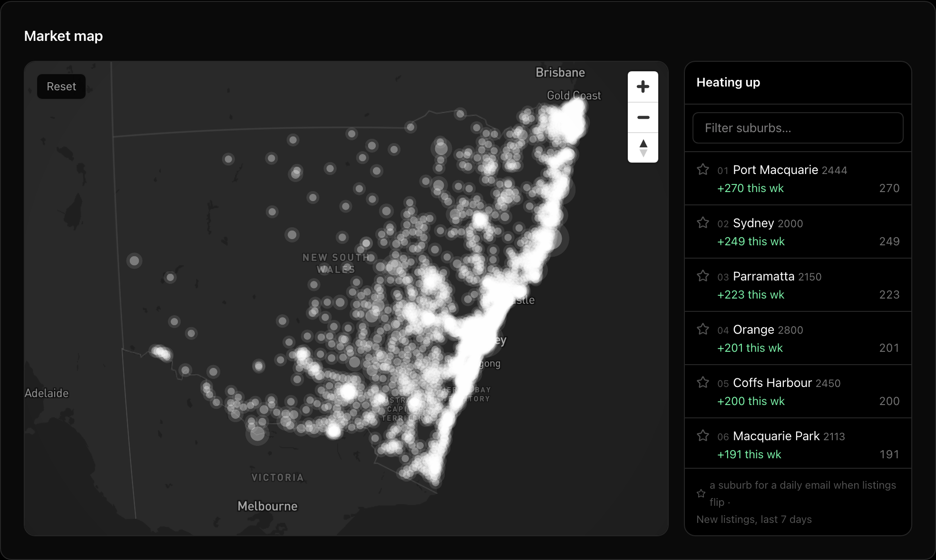Click the Adelaide map label
The width and height of the screenshot is (936, 560).
[47, 393]
